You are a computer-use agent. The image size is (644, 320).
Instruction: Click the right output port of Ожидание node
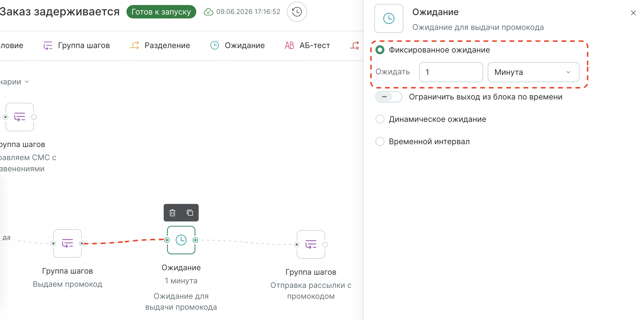(x=195, y=240)
